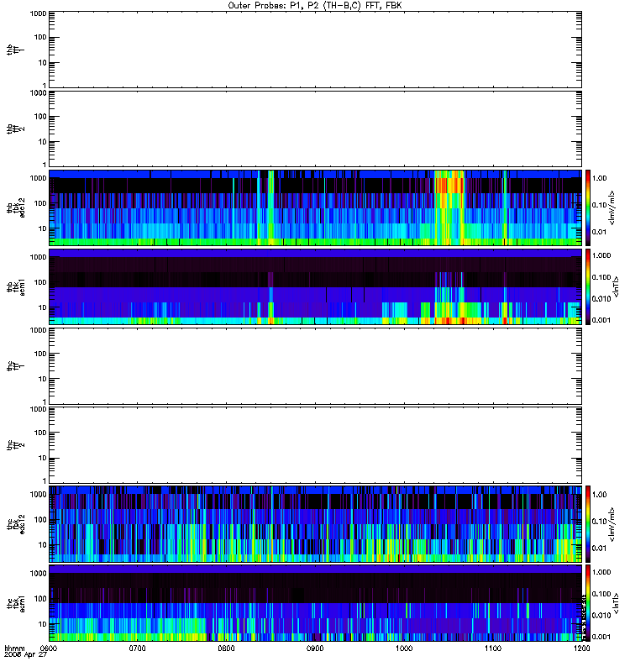Viewport: 630px width, 672px height.
Task: Pick the thc scm1 color scale bar
Action: coord(588,603)
